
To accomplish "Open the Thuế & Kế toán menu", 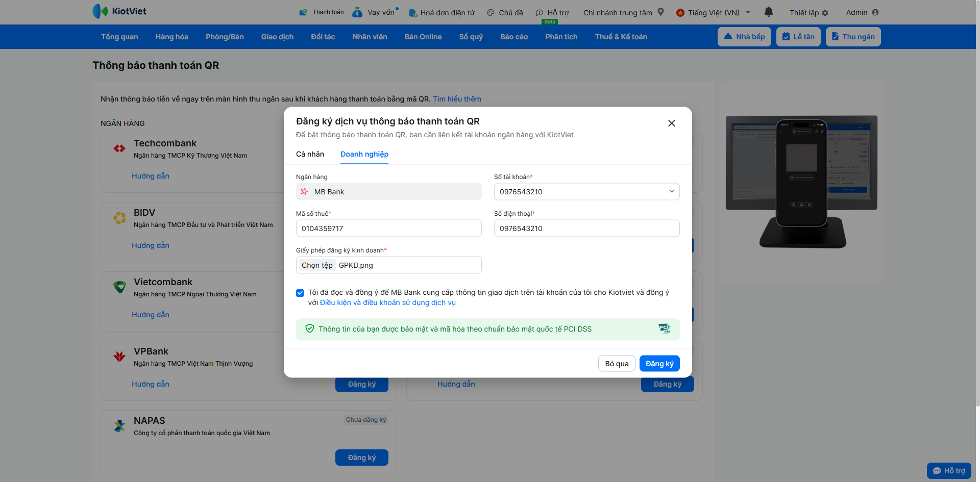I will click(x=621, y=37).
